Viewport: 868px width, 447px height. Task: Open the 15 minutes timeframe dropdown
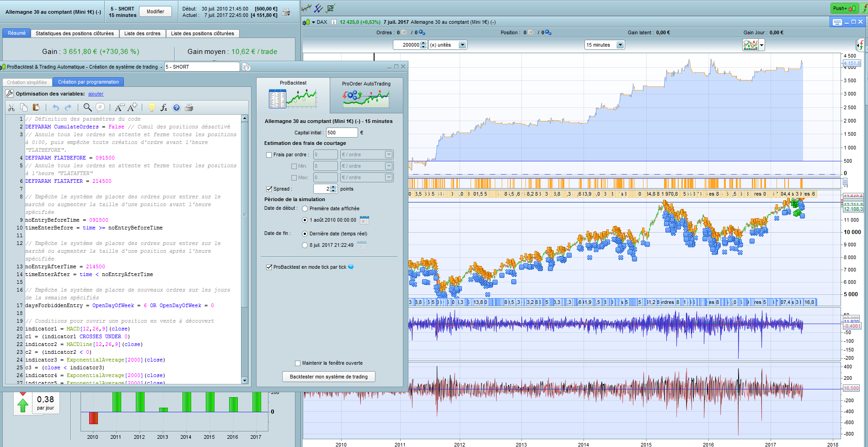point(620,45)
